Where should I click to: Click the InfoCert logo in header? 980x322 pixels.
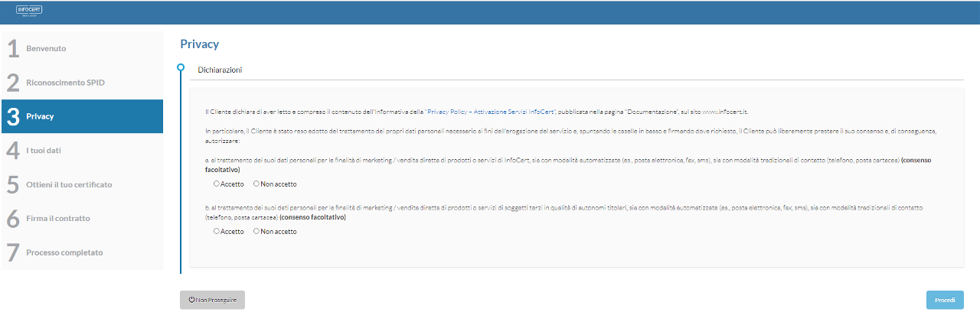(x=28, y=10)
